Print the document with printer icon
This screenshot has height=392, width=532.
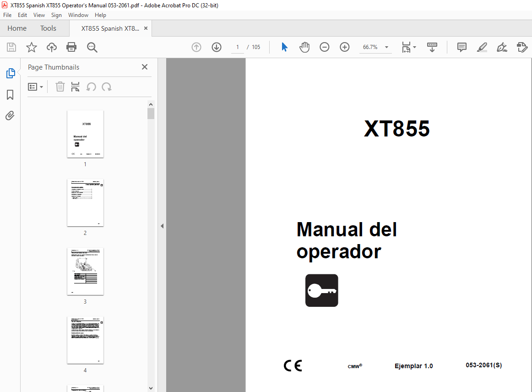(71, 47)
